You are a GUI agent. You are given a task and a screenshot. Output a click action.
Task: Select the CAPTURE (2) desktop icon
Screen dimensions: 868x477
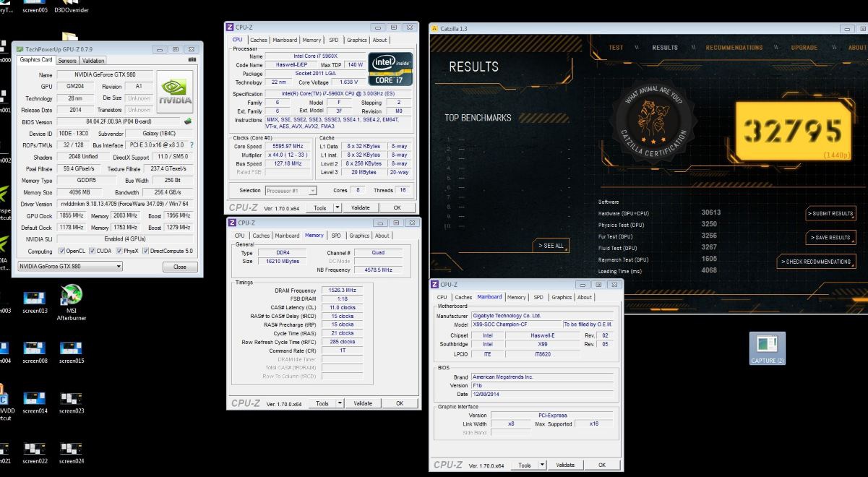(767, 348)
